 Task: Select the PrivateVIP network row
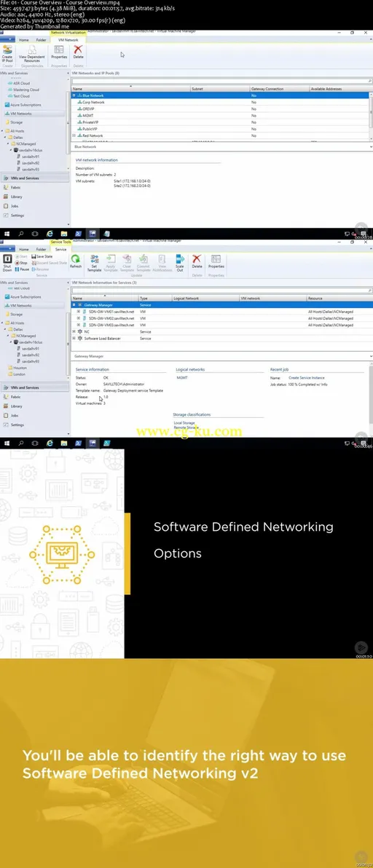coord(220,122)
